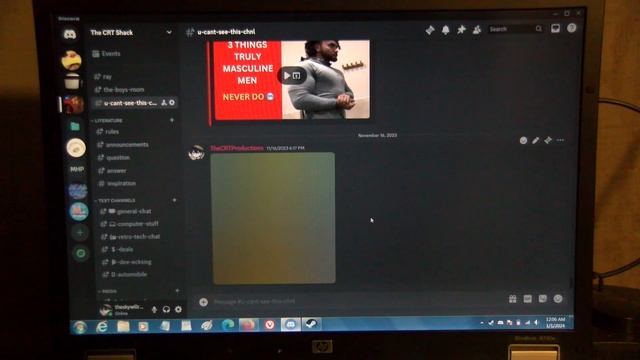This screenshot has width=640, height=360.
Task: Open Explore Discoverable Servers compass icon
Action: (x=81, y=253)
